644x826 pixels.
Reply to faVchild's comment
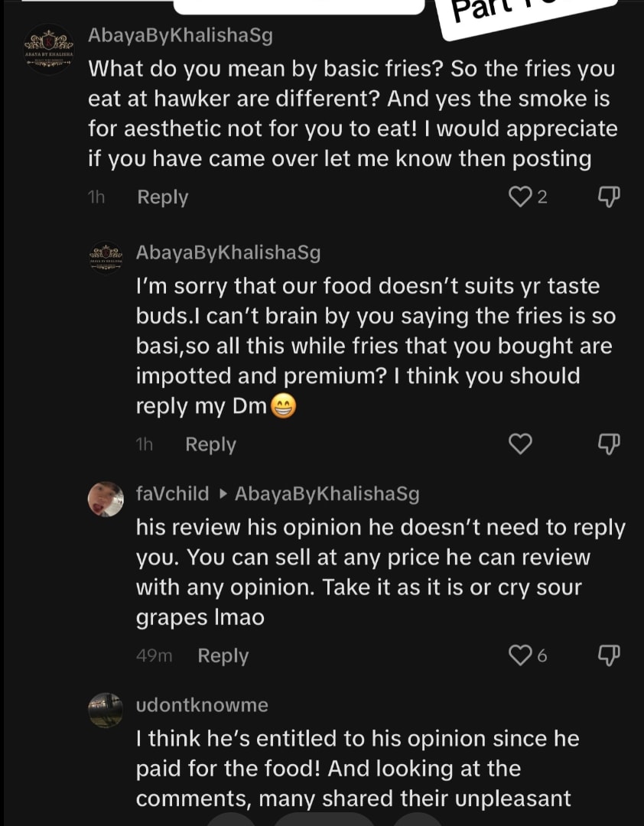coord(223,655)
